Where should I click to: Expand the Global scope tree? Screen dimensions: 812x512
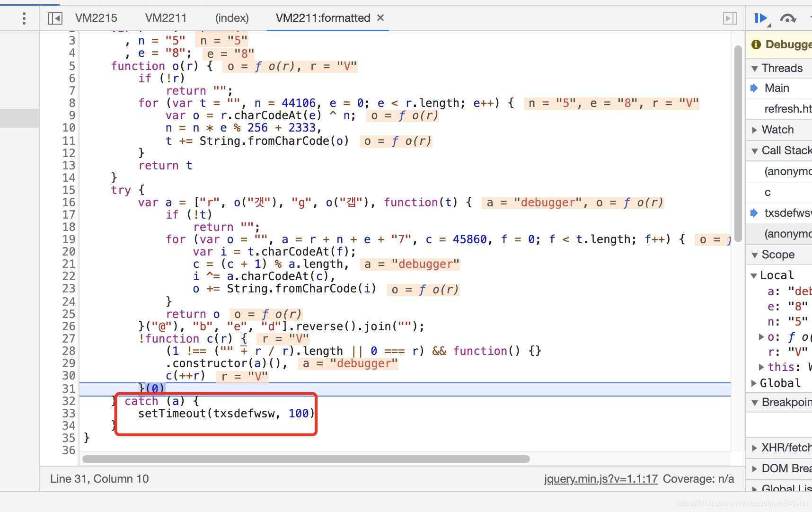[754, 383]
